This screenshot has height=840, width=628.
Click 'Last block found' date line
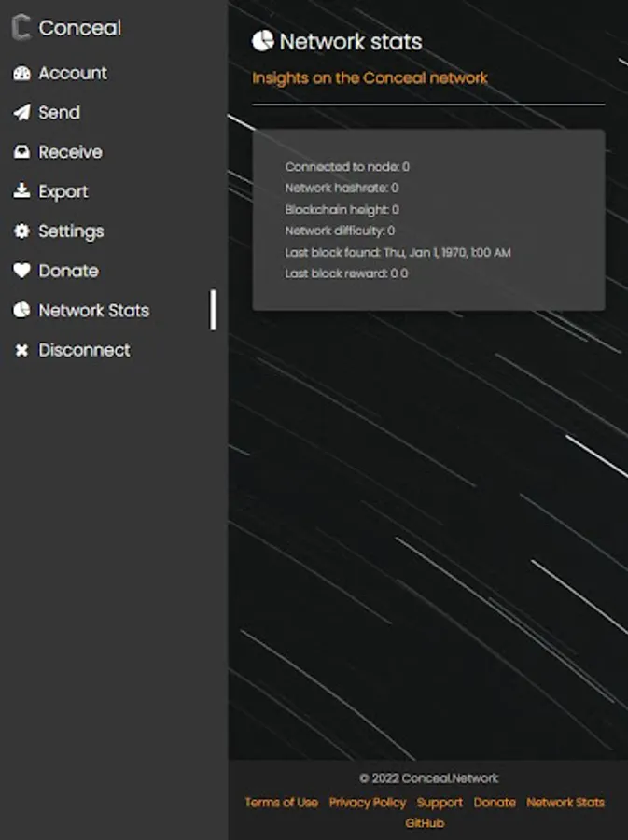click(398, 252)
